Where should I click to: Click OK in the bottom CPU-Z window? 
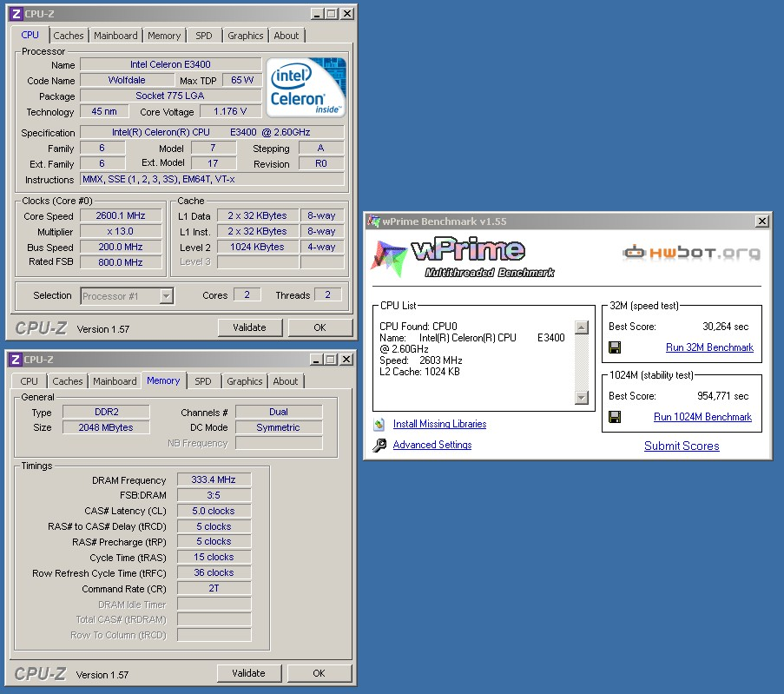319,673
